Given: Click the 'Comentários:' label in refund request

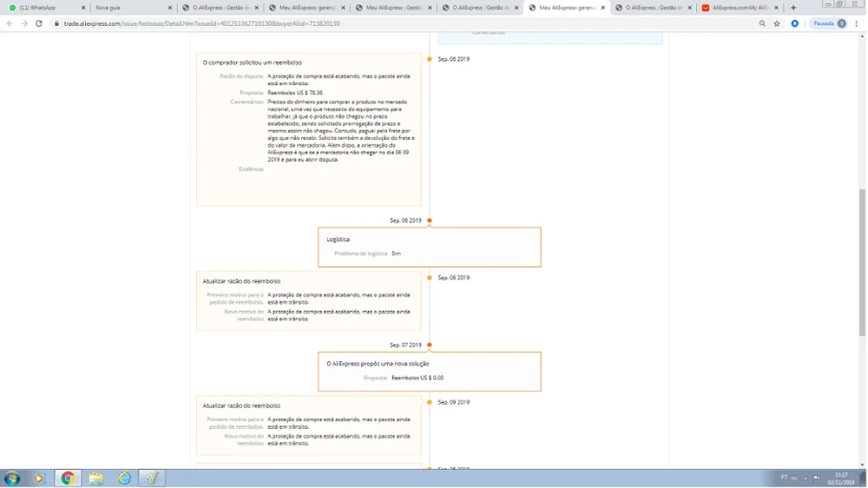Looking at the screenshot, I should point(247,102).
